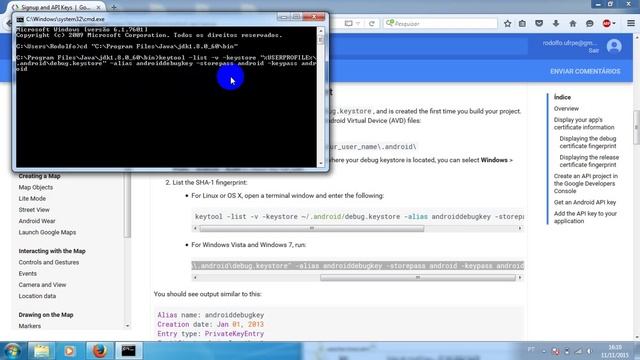Image resolution: width=640 pixels, height=360 pixels.
Task: Open Camera and View page
Action: [x=42, y=285]
